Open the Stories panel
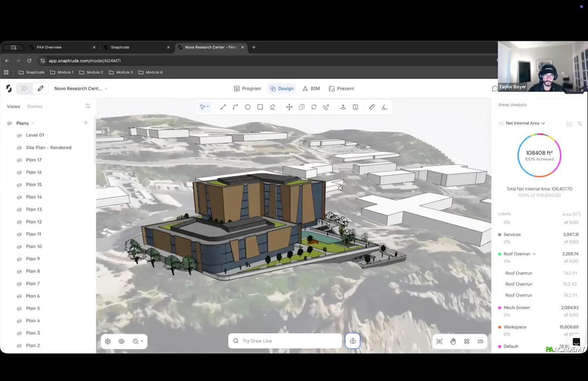Image resolution: width=588 pixels, height=381 pixels. click(35, 106)
